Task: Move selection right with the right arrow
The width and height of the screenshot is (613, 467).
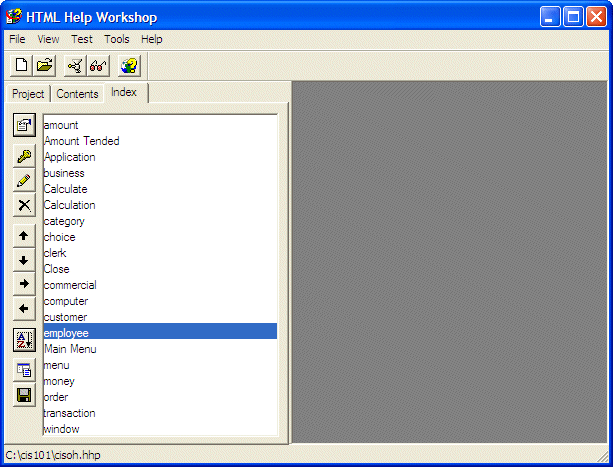Action: click(x=24, y=284)
